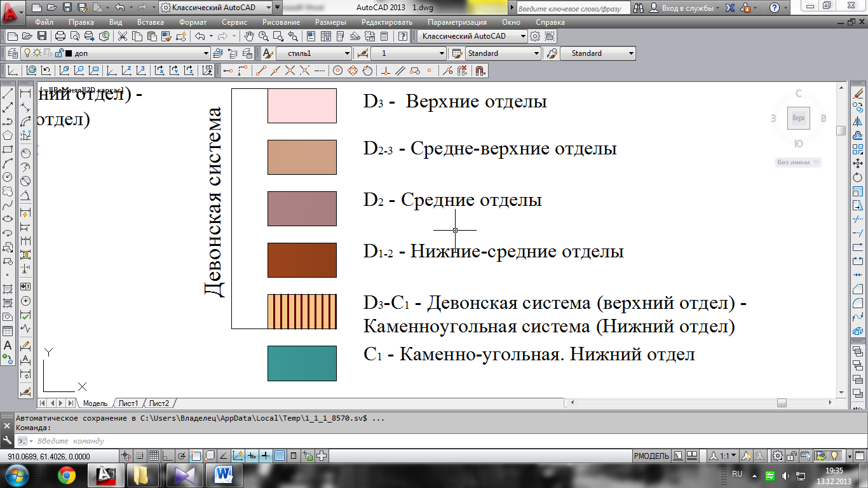The height and width of the screenshot is (488, 868).
Task: Click the Text Style icon beside стиль1
Action: 268,53
